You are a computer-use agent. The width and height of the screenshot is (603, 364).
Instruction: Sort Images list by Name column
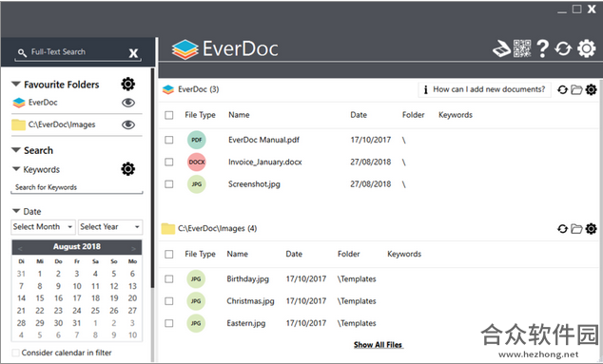click(237, 254)
